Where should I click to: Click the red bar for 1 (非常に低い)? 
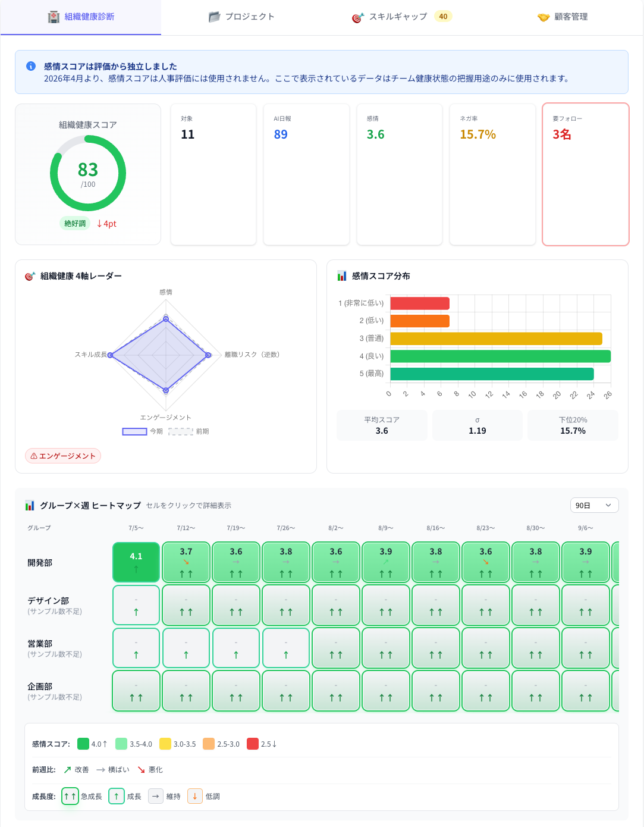420,303
